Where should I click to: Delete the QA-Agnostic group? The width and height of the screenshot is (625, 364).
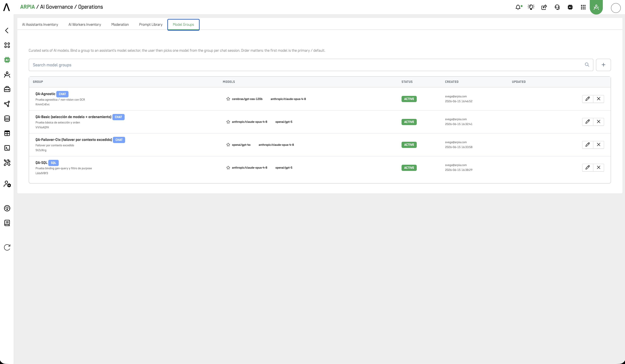coord(598,99)
